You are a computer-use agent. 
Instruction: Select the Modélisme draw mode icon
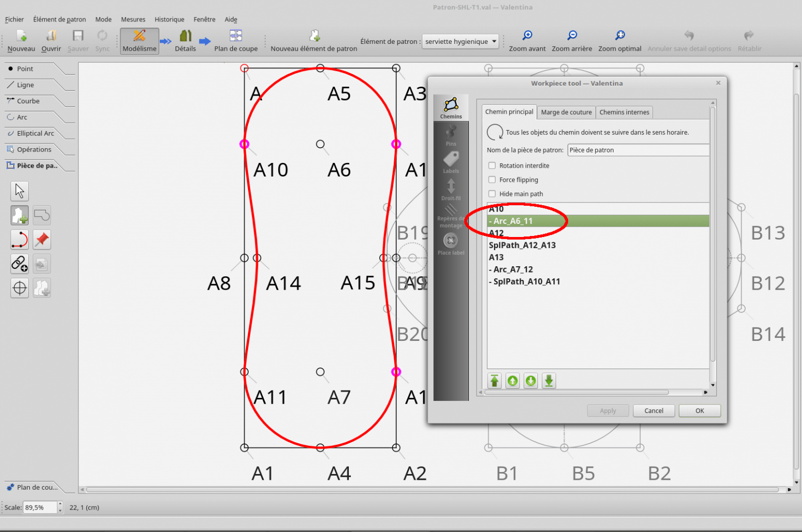click(x=139, y=36)
